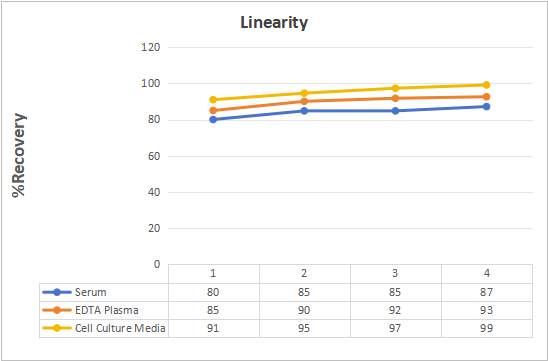This screenshot has height=361, width=548.
Task: Select the EDTA Plasma point at dilution 2
Action: click(304, 101)
